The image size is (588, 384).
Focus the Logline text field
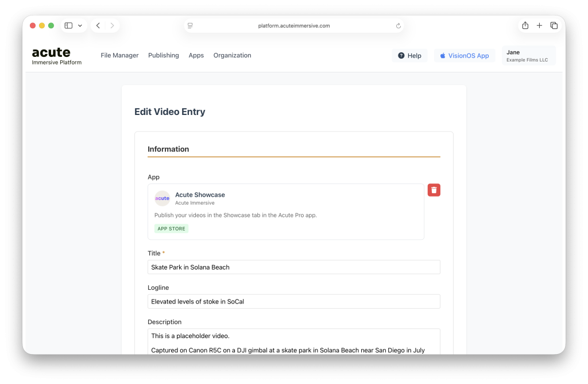tap(293, 302)
